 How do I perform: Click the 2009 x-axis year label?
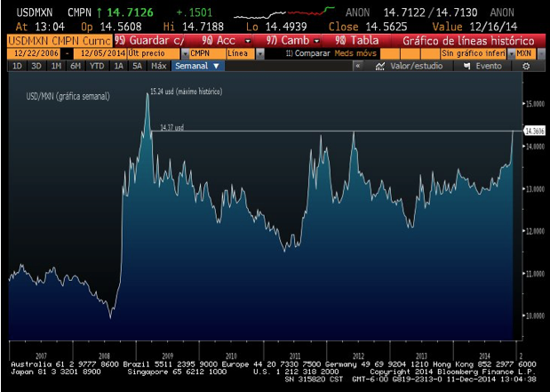point(167,356)
